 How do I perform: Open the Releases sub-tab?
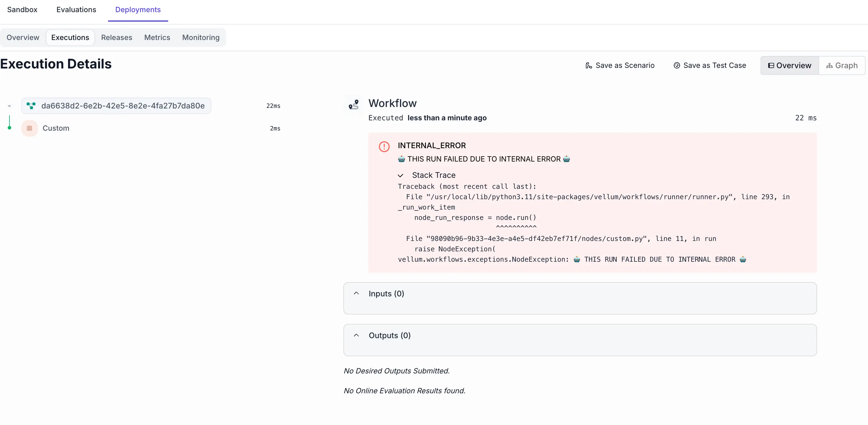tap(117, 37)
